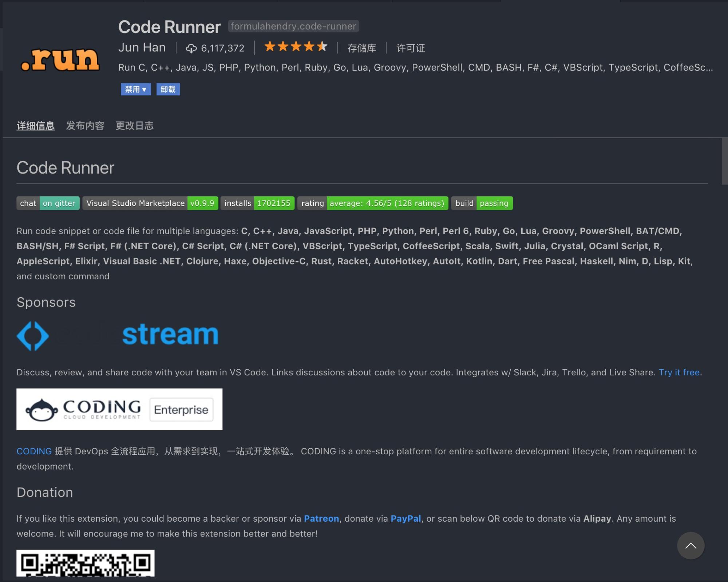Open the PayPal donation link
This screenshot has width=728, height=582.
click(406, 519)
